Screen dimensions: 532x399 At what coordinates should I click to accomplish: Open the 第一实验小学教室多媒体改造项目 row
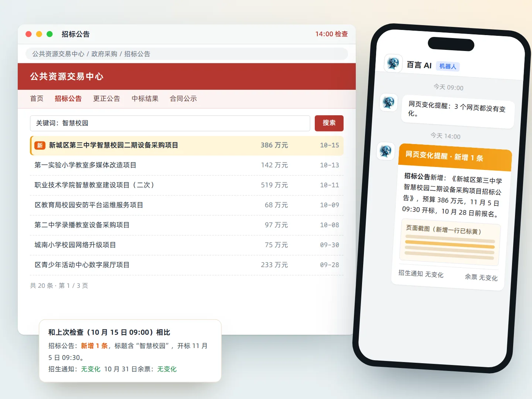[x=187, y=165]
